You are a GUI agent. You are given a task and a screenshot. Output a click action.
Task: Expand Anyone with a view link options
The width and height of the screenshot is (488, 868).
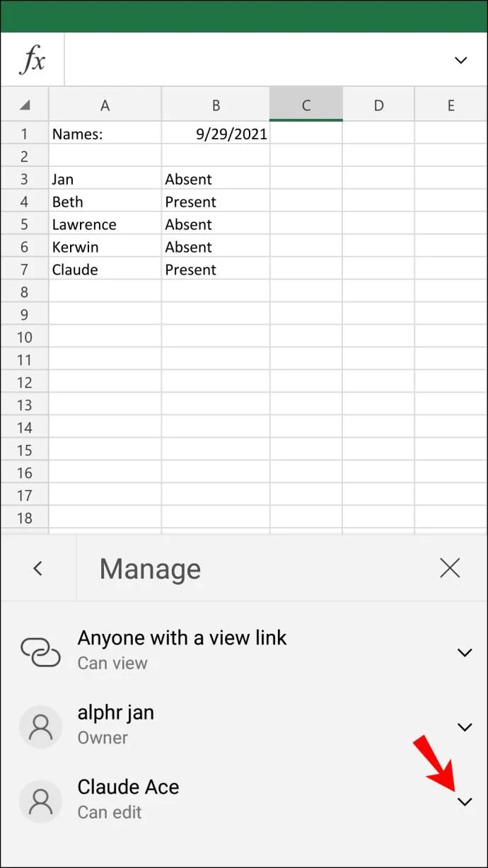[x=465, y=652]
